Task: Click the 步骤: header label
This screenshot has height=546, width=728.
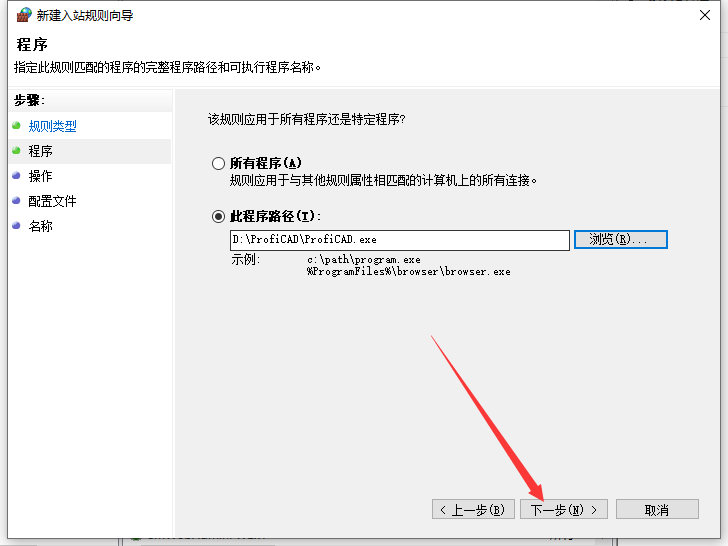Action: 29,100
